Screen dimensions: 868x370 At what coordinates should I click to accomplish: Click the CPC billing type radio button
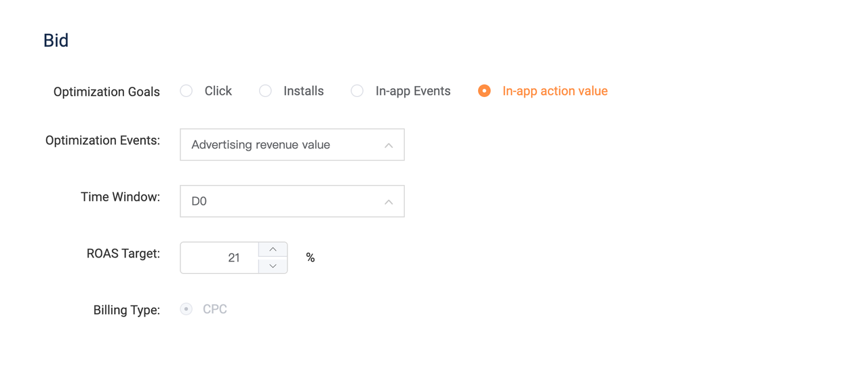tap(186, 309)
